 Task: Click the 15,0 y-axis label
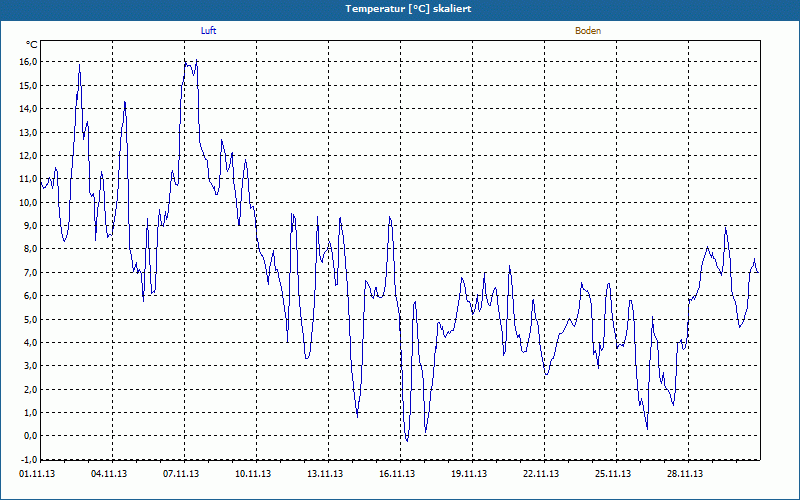point(28,85)
